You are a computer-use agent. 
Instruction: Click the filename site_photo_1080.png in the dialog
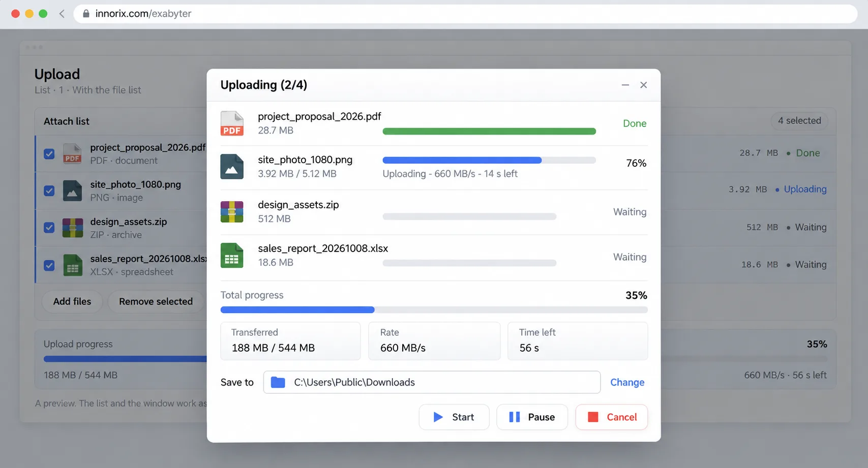(305, 160)
